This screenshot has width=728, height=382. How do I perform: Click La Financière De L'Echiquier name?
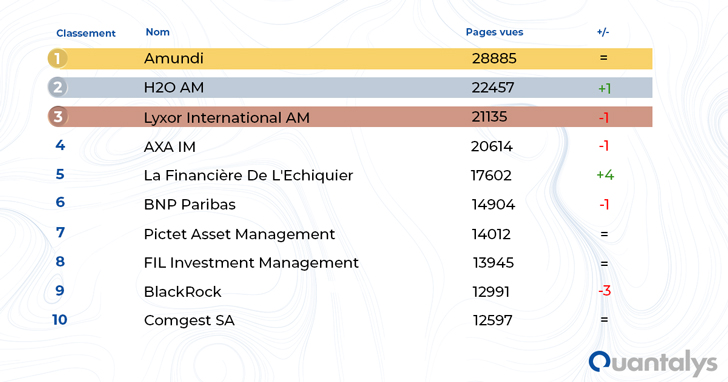click(x=248, y=175)
